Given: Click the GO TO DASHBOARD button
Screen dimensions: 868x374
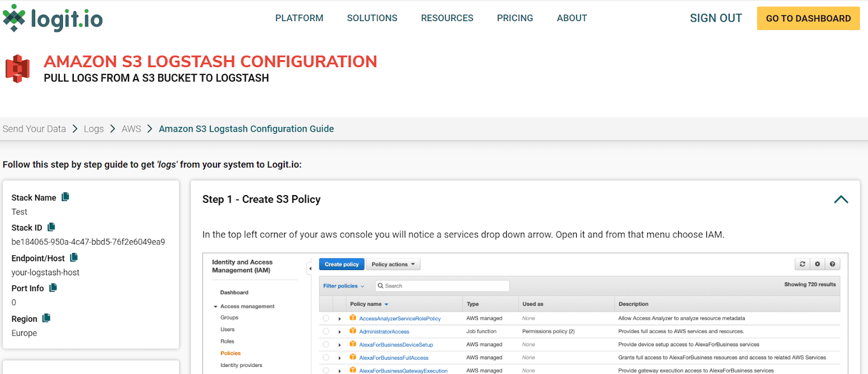Looking at the screenshot, I should click(808, 18).
